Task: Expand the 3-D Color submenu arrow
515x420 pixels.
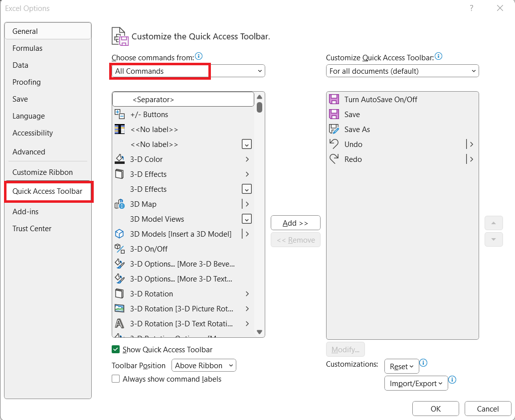Action: click(247, 159)
